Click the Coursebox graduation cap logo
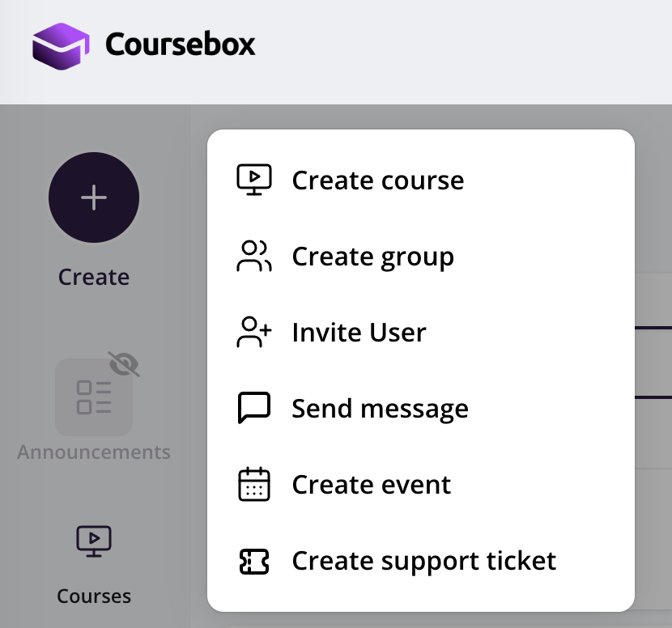The image size is (672, 628). (61, 45)
